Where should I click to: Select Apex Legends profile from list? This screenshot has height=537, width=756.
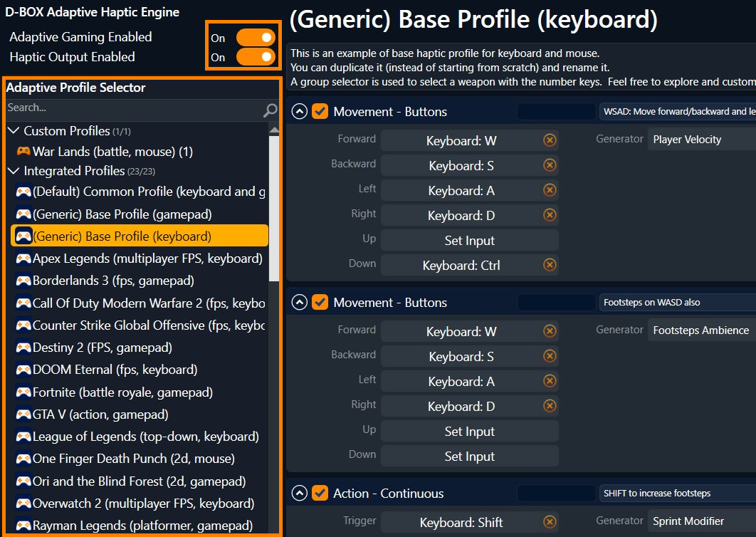point(147,259)
